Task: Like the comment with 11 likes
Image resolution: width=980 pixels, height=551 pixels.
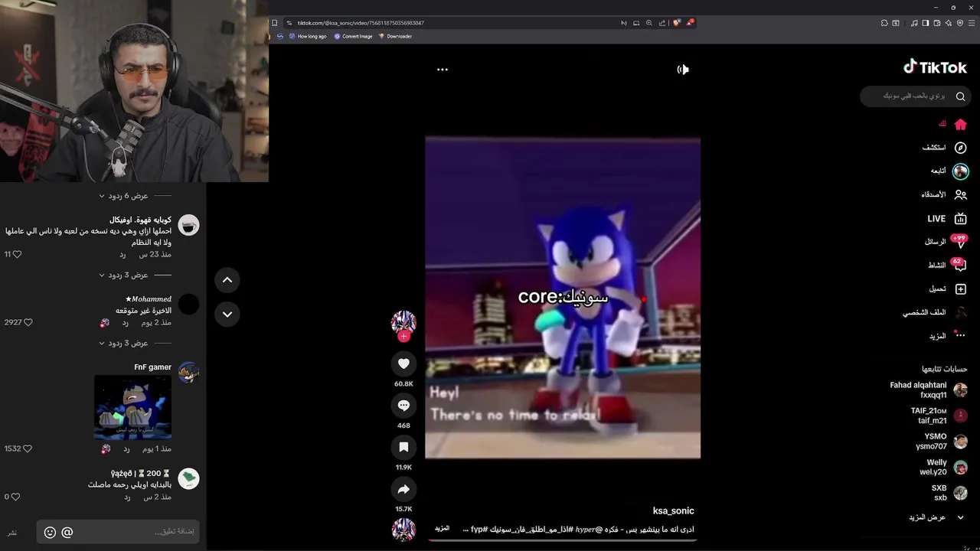Action: (17, 254)
